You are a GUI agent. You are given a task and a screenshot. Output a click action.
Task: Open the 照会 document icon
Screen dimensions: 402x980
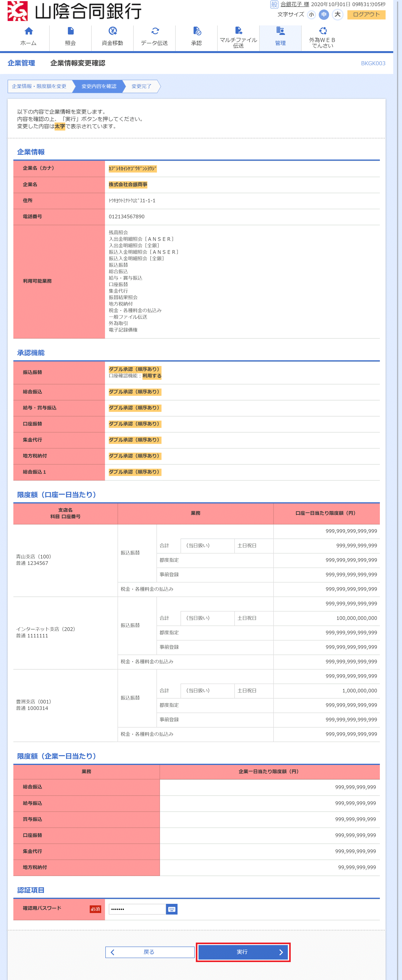pos(70,31)
